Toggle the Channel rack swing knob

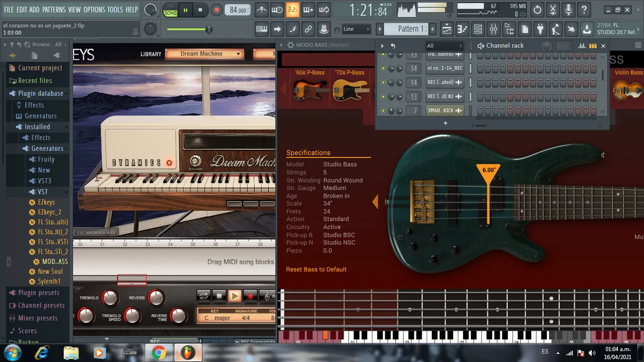pos(547,46)
